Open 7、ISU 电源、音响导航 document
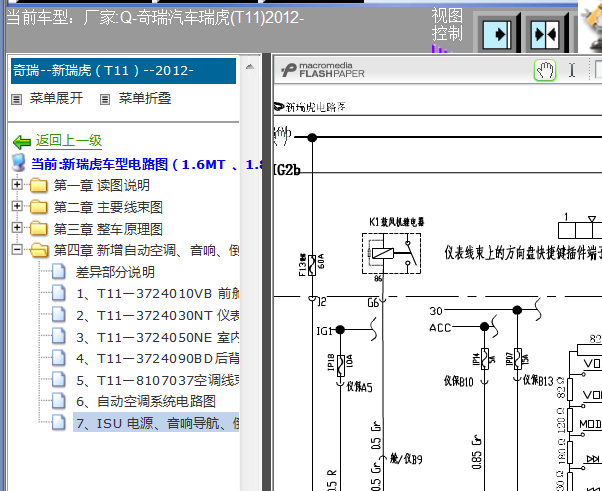 pos(156,422)
